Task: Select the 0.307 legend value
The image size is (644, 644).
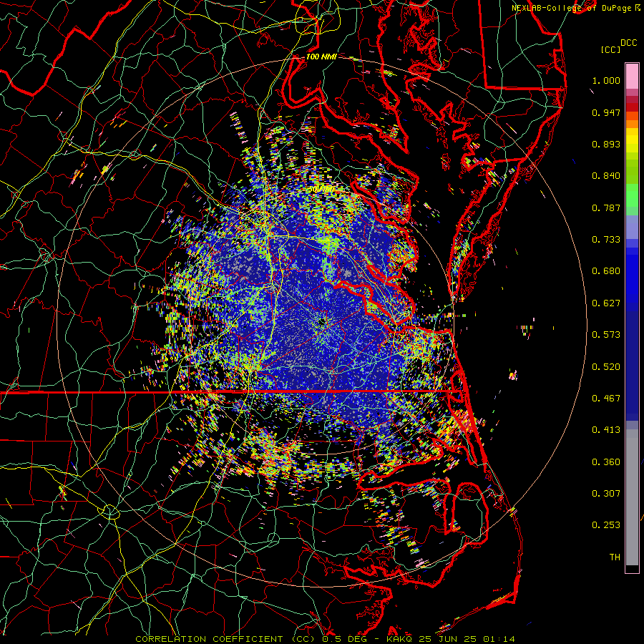Action: coord(606,494)
